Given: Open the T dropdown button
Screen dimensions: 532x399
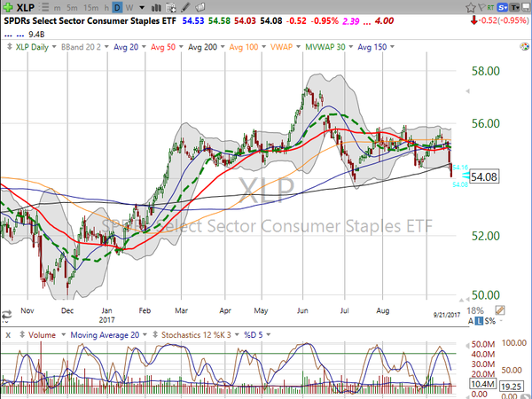Looking at the screenshot, I should pyautogui.click(x=514, y=7).
